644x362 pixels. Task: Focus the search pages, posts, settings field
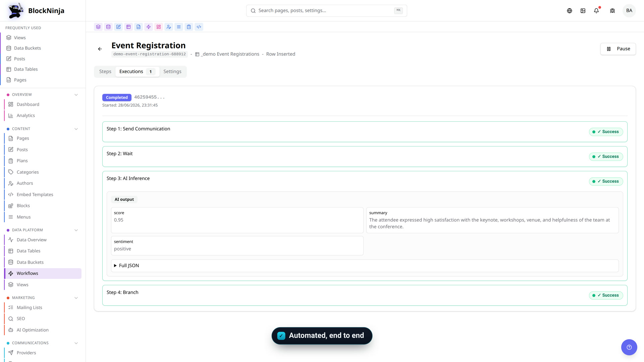point(326,11)
